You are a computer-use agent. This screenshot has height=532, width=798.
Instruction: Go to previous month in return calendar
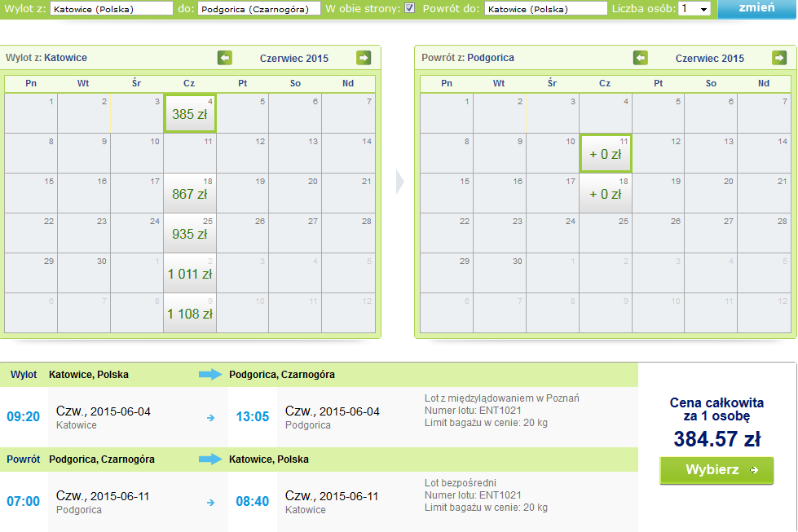click(x=641, y=58)
